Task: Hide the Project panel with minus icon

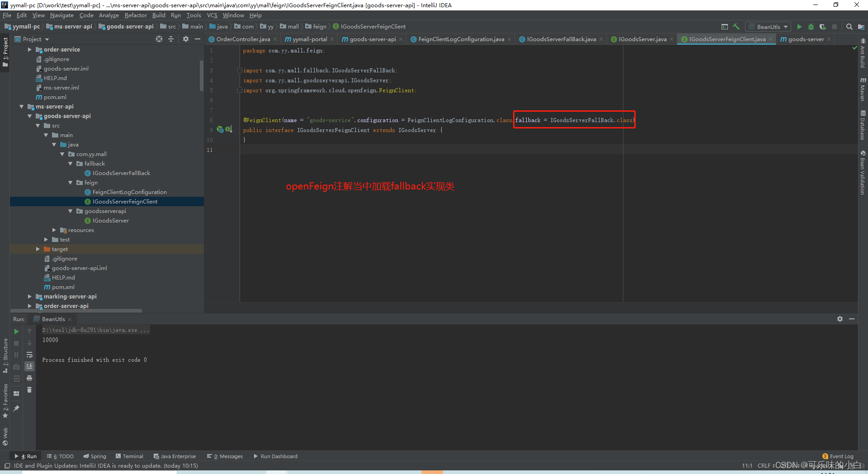Action: [198, 39]
